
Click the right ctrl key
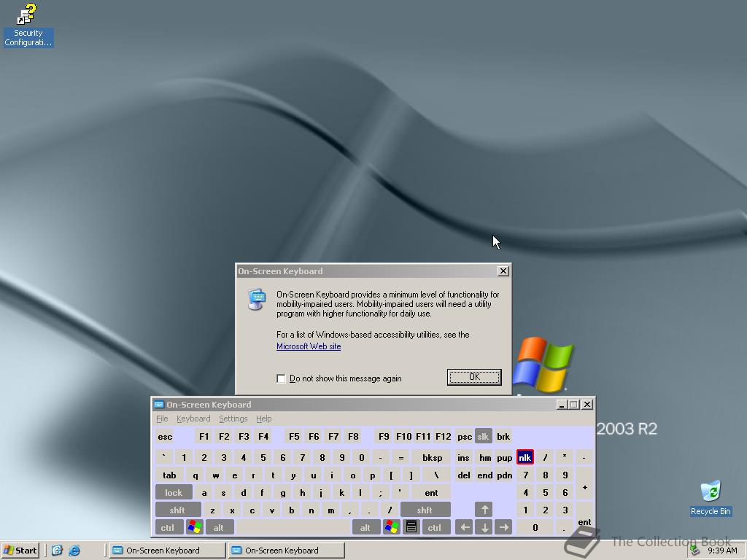tap(436, 527)
